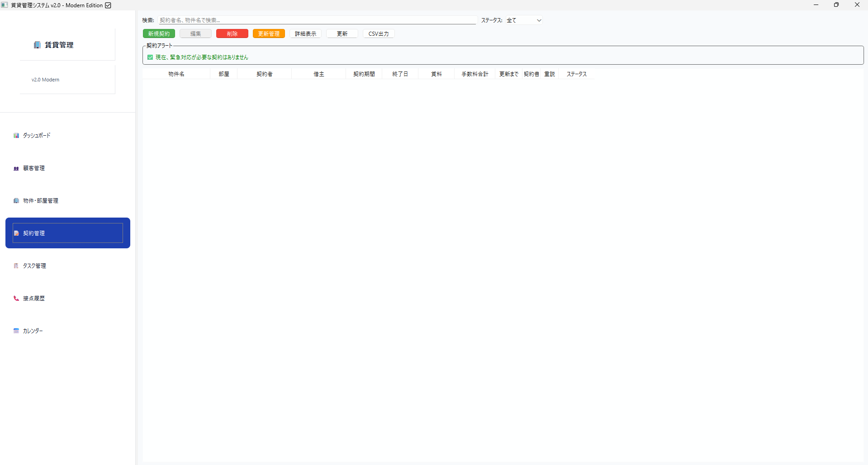
Task: Click the 顧客管理 people icon
Action: click(x=16, y=168)
